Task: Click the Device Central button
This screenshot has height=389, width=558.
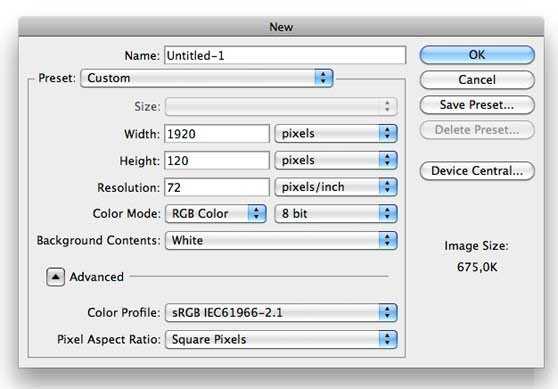Action: 477,171
